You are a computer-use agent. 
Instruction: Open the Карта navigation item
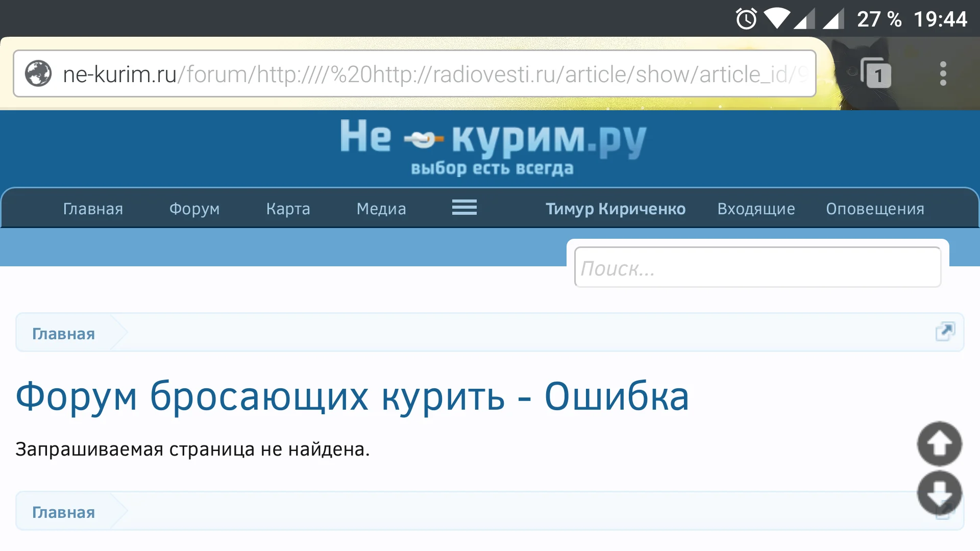click(288, 209)
